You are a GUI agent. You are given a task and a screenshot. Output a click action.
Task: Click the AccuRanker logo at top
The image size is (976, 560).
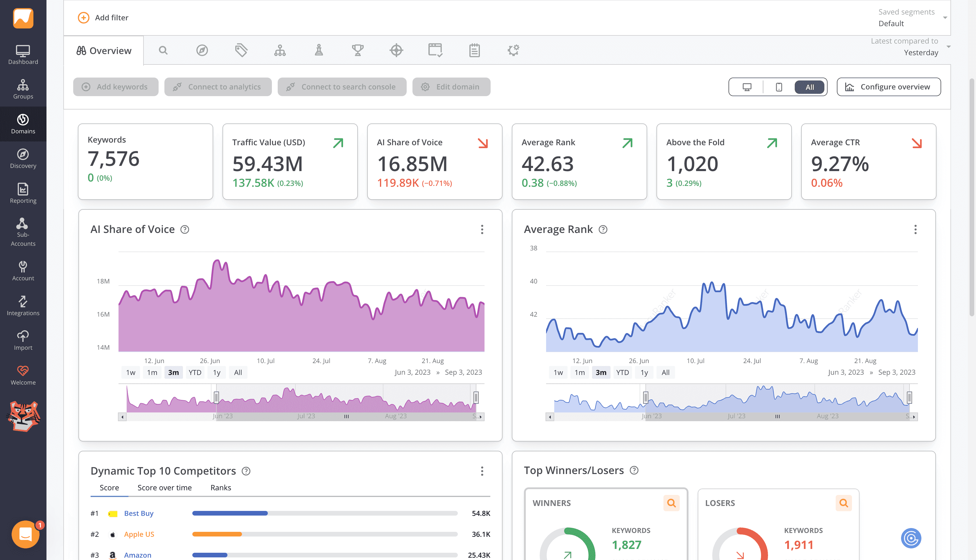tap(23, 18)
